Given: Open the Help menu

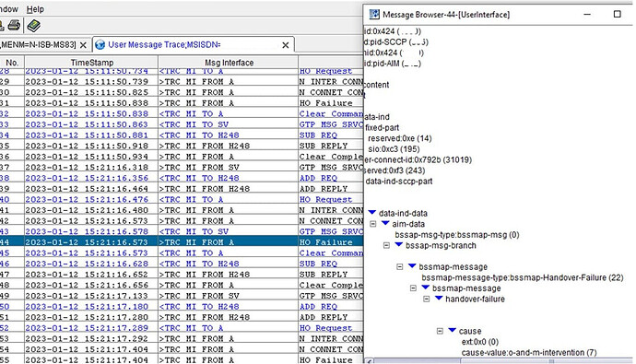Looking at the screenshot, I should coord(35,9).
